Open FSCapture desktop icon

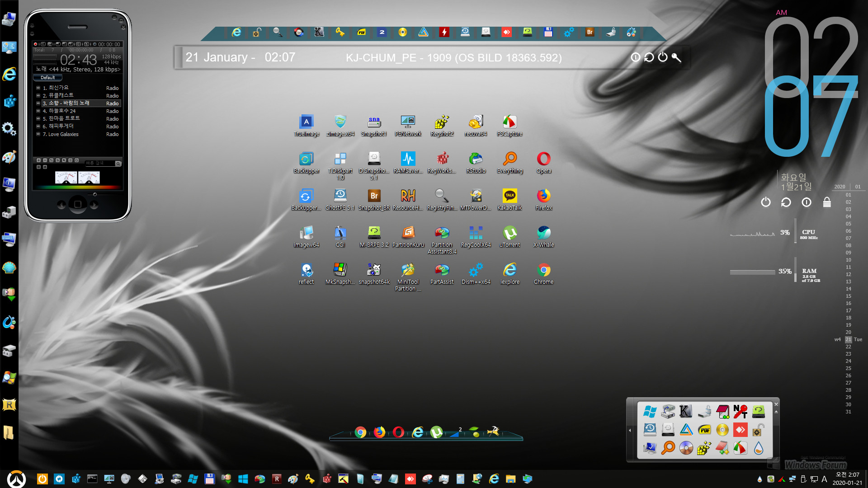[x=509, y=125]
